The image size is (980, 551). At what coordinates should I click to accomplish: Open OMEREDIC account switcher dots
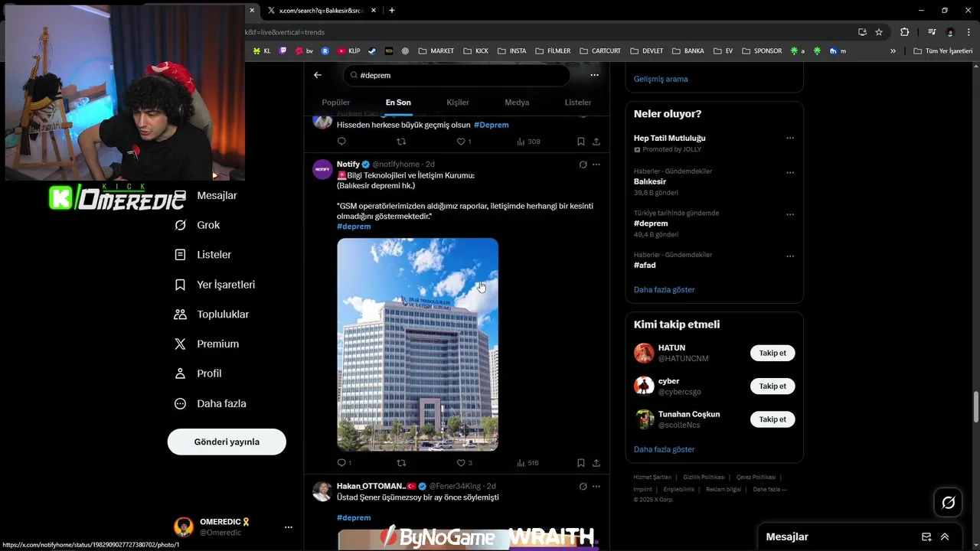289,527
